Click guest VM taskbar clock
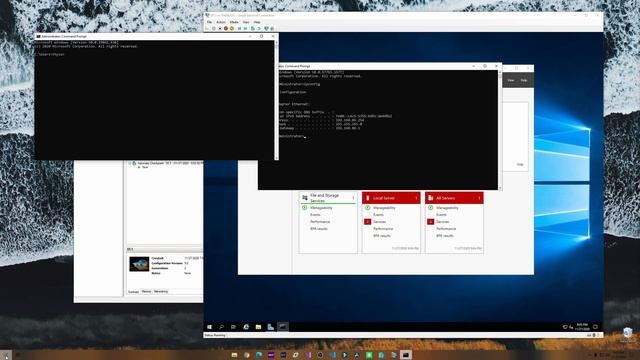640x360 pixels. (x=582, y=327)
